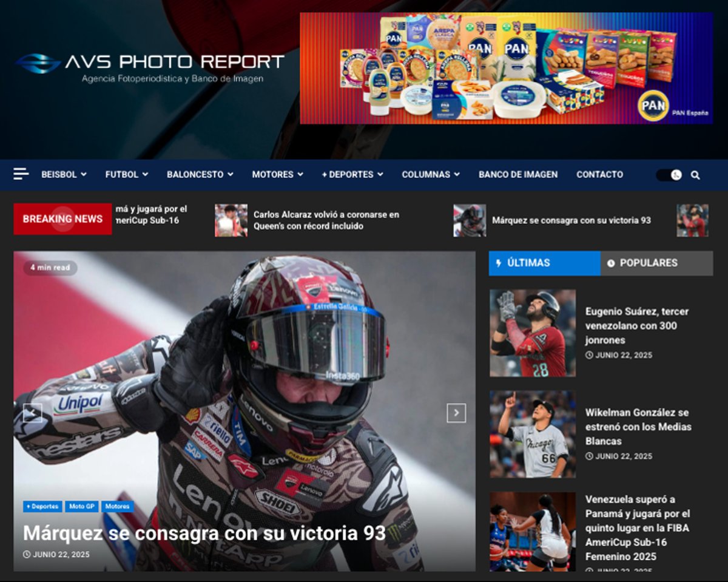The image size is (728, 582).
Task: Click the Moto GP category tag
Action: 81,506
